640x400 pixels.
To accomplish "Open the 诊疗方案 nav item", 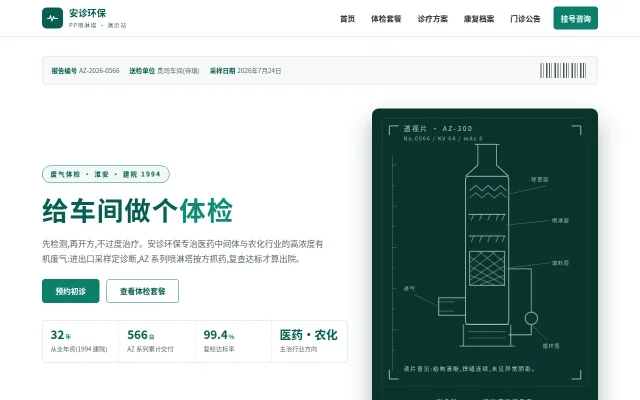I will pos(432,19).
